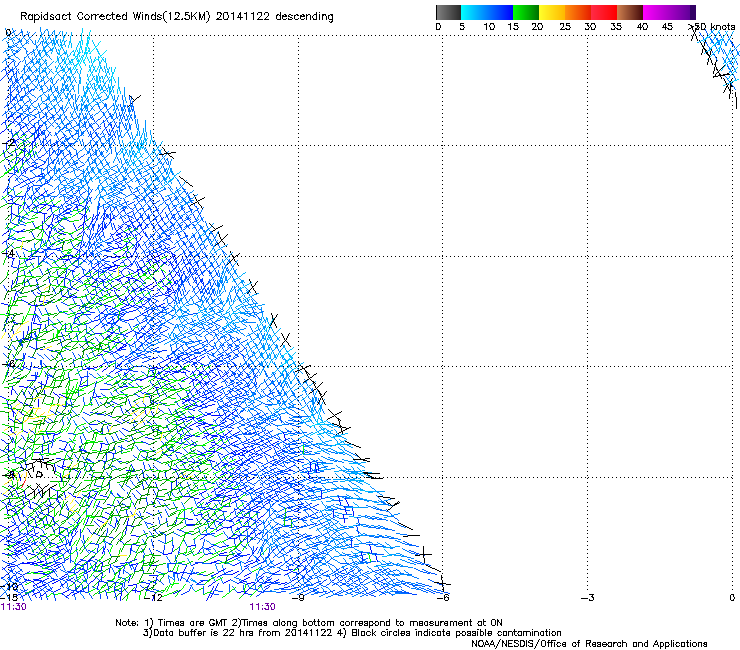The height and width of the screenshot is (650, 740).
Task: Click the magenta-purple 40–50 knots legend segment
Action: 669,12
